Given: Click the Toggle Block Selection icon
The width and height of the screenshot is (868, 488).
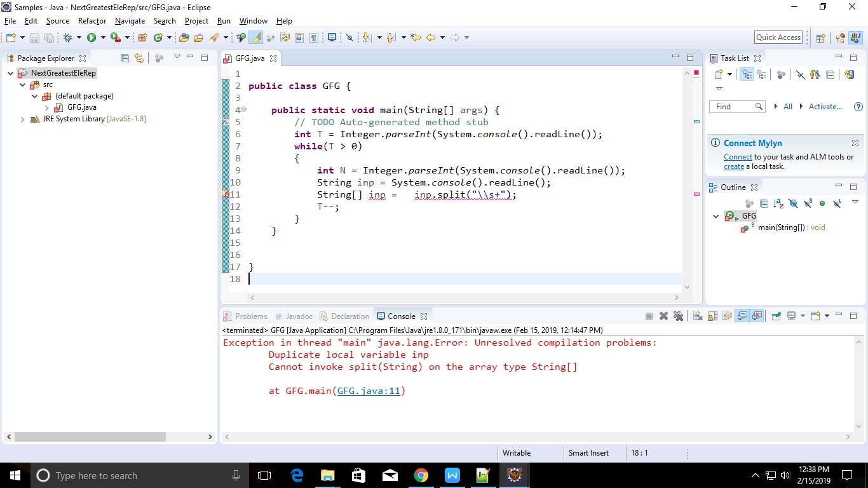Looking at the screenshot, I should point(299,37).
